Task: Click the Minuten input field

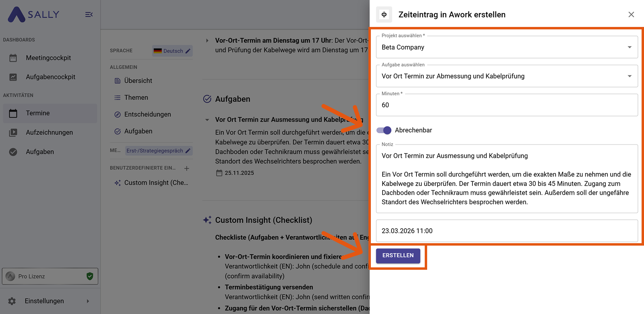Action: [507, 105]
